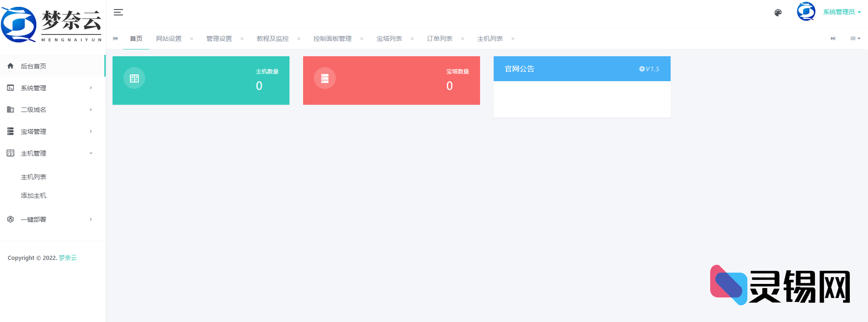Open the tab operations dropdown menu

855,39
